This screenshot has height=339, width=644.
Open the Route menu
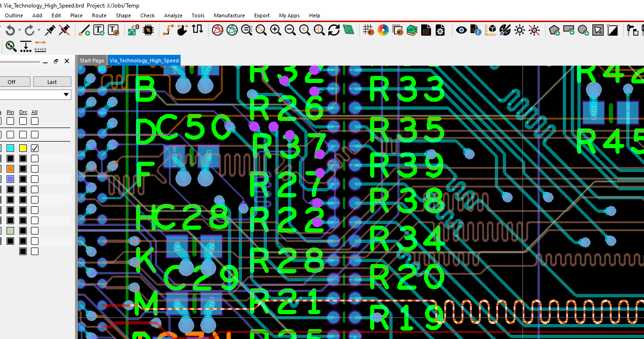pyautogui.click(x=99, y=15)
